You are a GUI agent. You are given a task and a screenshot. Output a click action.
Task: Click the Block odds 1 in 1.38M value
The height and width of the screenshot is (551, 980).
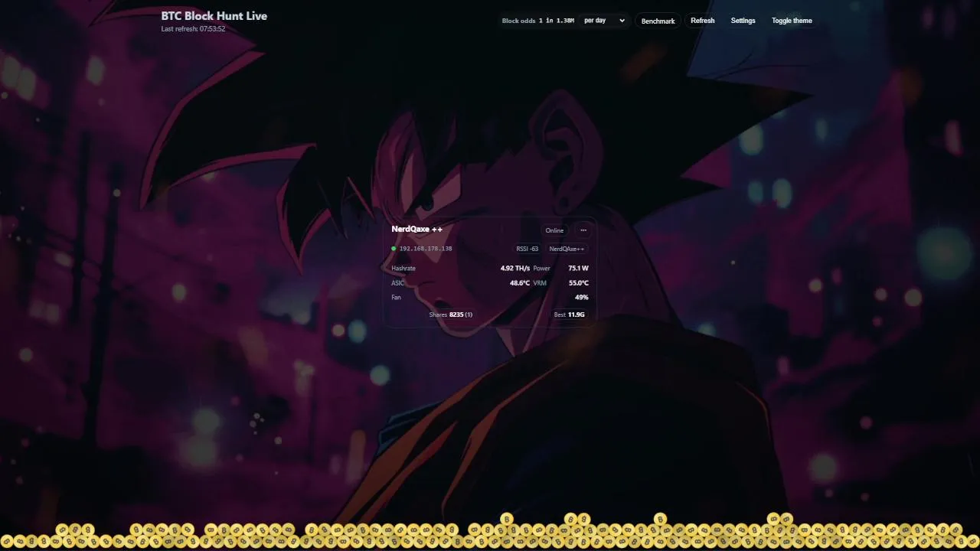(x=538, y=21)
